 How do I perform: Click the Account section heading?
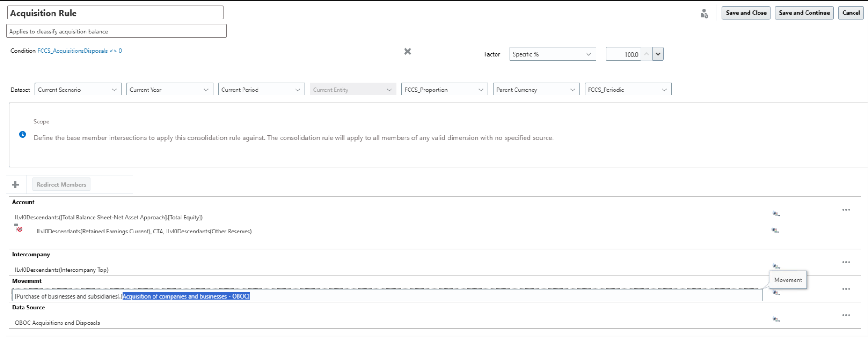click(x=23, y=202)
